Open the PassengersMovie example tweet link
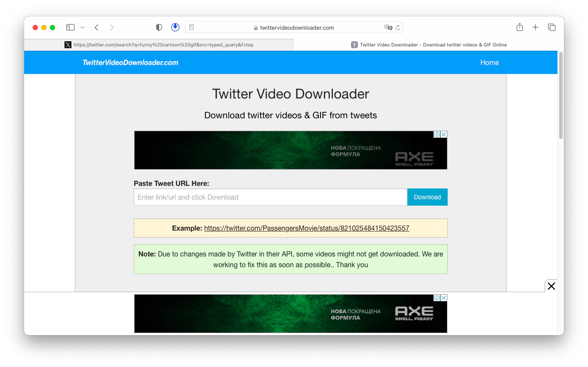Screen dimensions: 588x367 (x=307, y=228)
